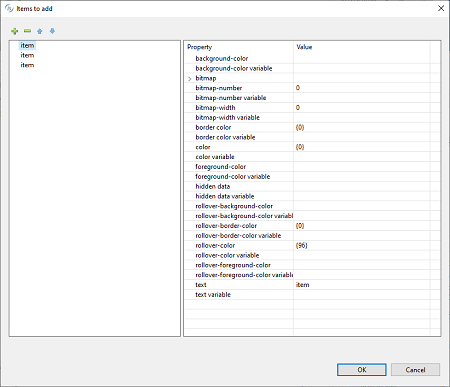Click the rollover-color value (96)

pyautogui.click(x=362, y=245)
